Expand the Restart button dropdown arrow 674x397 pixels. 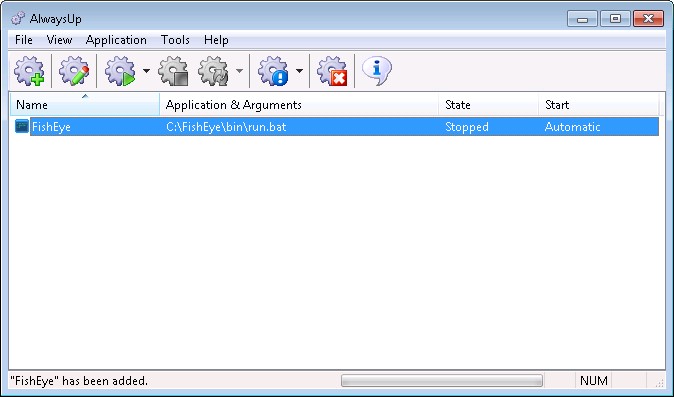click(x=239, y=71)
